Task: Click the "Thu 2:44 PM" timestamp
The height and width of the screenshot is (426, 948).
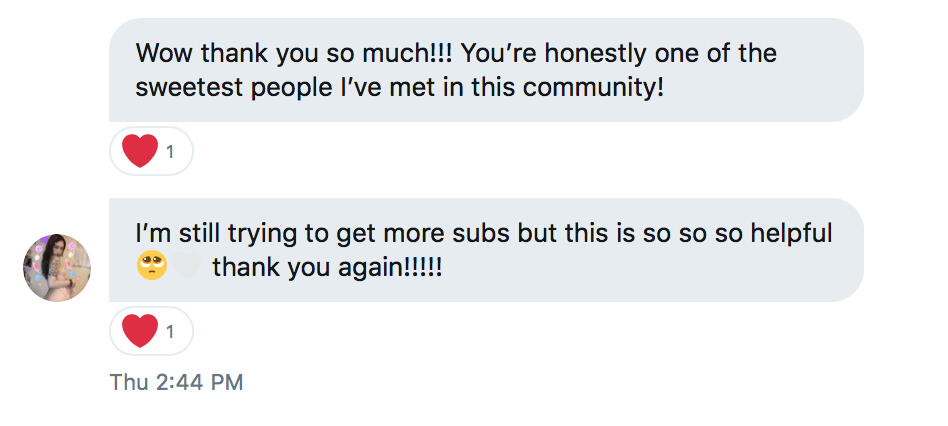Action: (177, 382)
